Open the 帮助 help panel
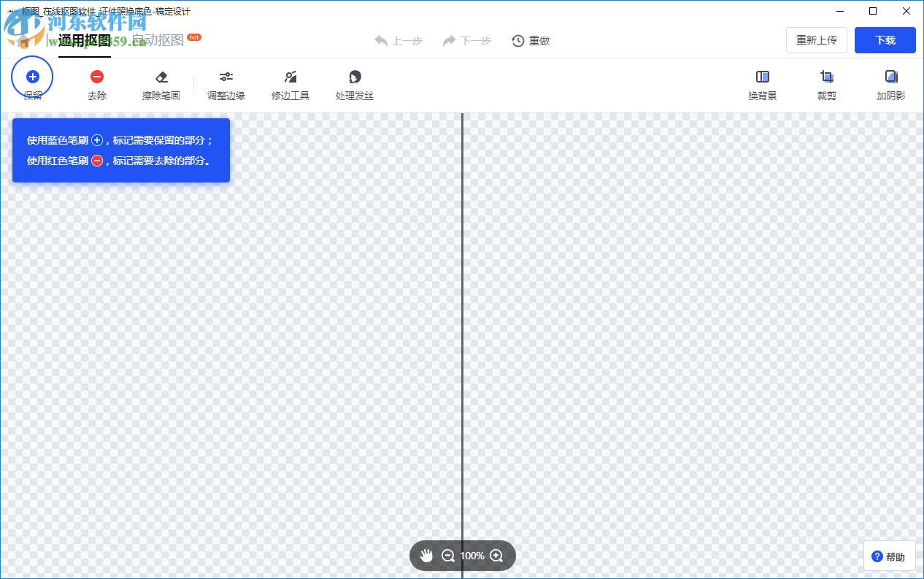 tap(889, 556)
